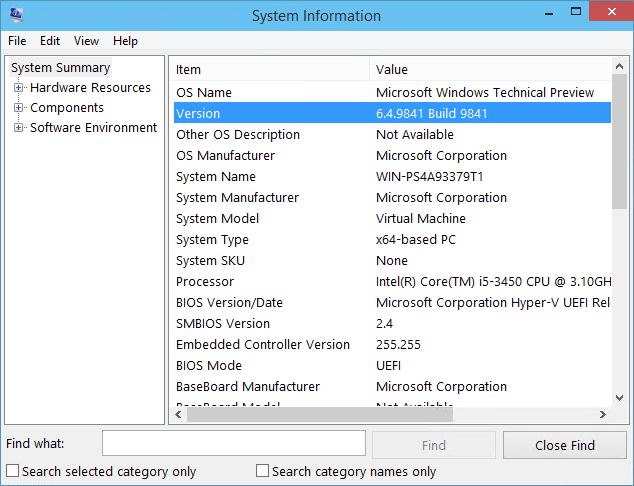The height and width of the screenshot is (486, 634).
Task: Select System Summary in the tree
Action: [60, 68]
